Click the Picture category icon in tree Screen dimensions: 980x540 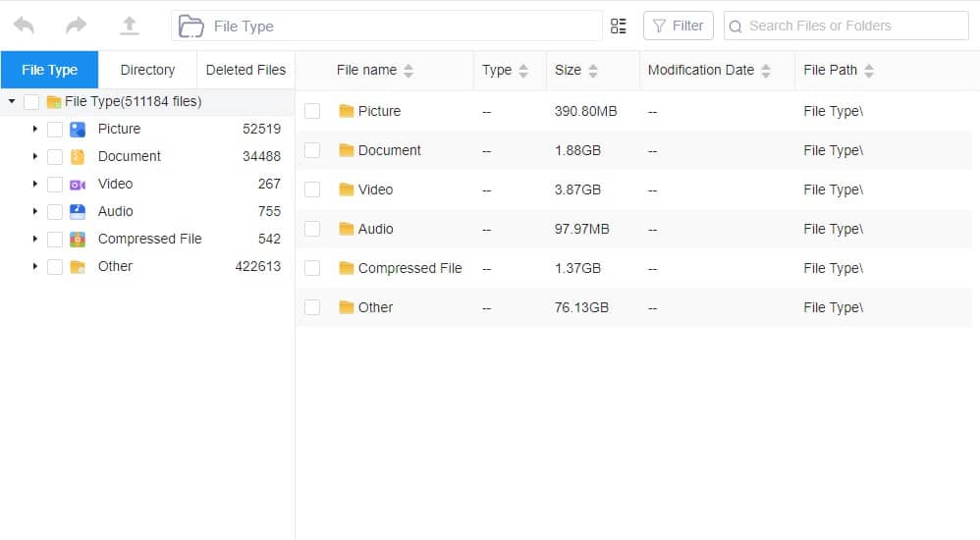tap(78, 129)
